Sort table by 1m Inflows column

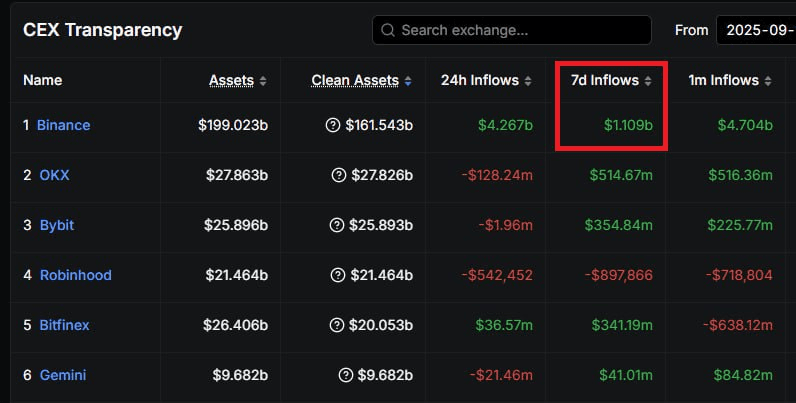725,80
